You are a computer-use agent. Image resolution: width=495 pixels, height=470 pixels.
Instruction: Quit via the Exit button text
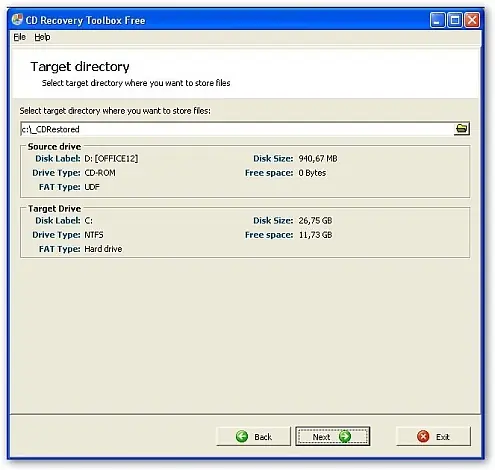443,437
